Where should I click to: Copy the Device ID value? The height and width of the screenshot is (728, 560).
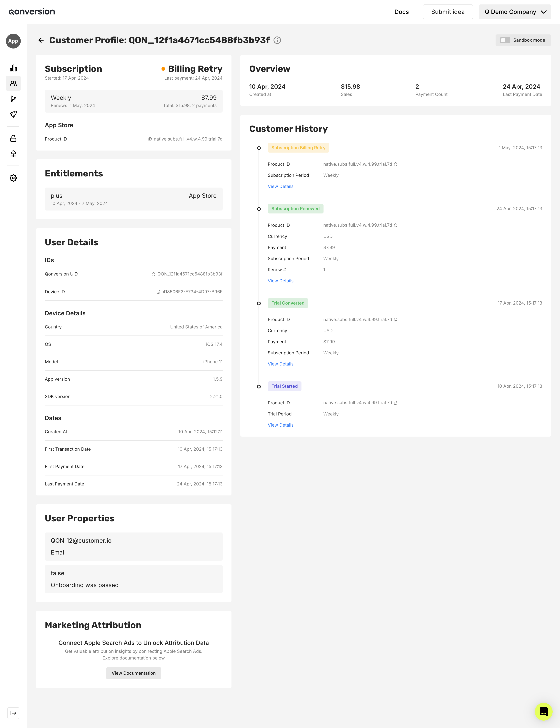click(x=159, y=292)
